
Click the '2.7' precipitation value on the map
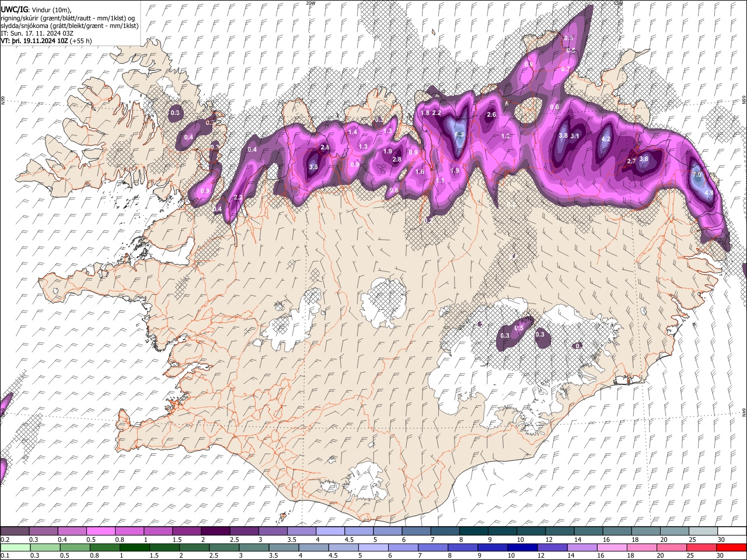tap(631, 162)
